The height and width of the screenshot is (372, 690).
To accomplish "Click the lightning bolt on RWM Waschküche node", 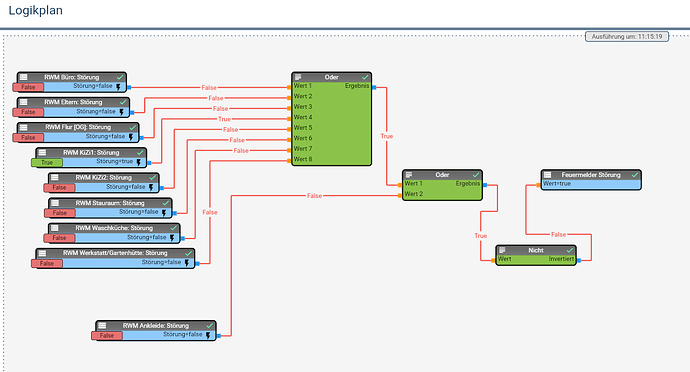I will [172, 238].
